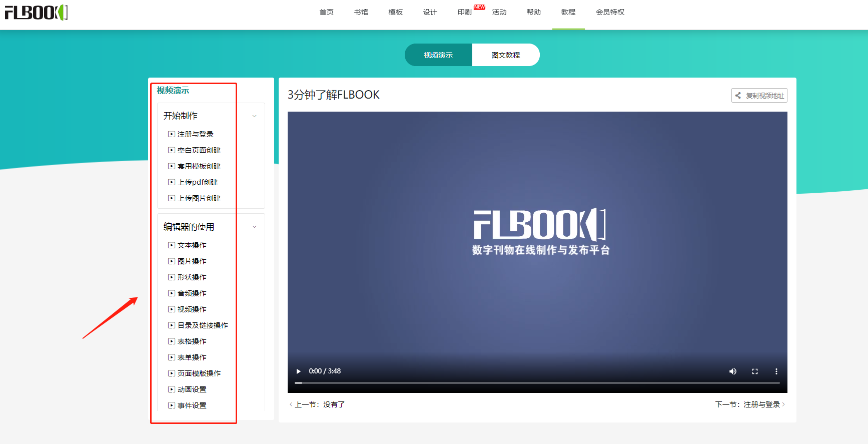Screen dimensions: 868x444
Task: Open the video more options menu
Action: 776,371
